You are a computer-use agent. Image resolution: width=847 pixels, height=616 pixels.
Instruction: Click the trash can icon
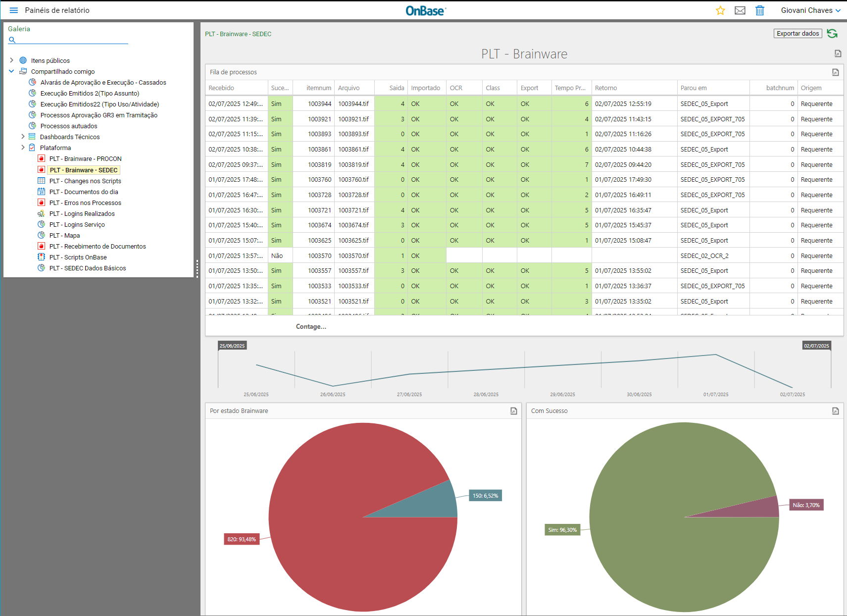[x=760, y=10]
